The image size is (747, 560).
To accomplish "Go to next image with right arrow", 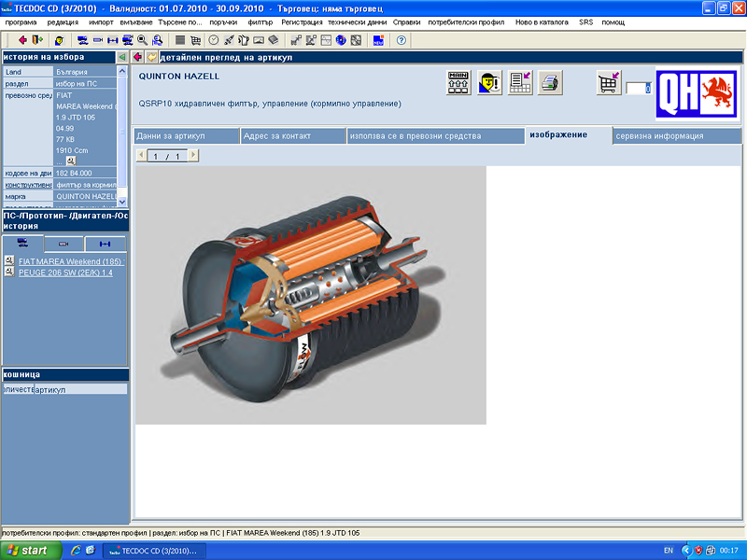I will point(193,155).
